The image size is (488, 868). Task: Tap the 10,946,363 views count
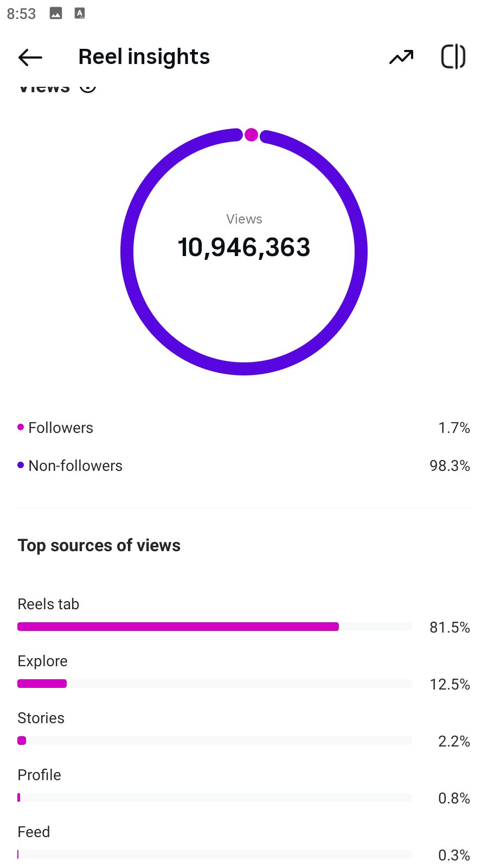coord(244,247)
